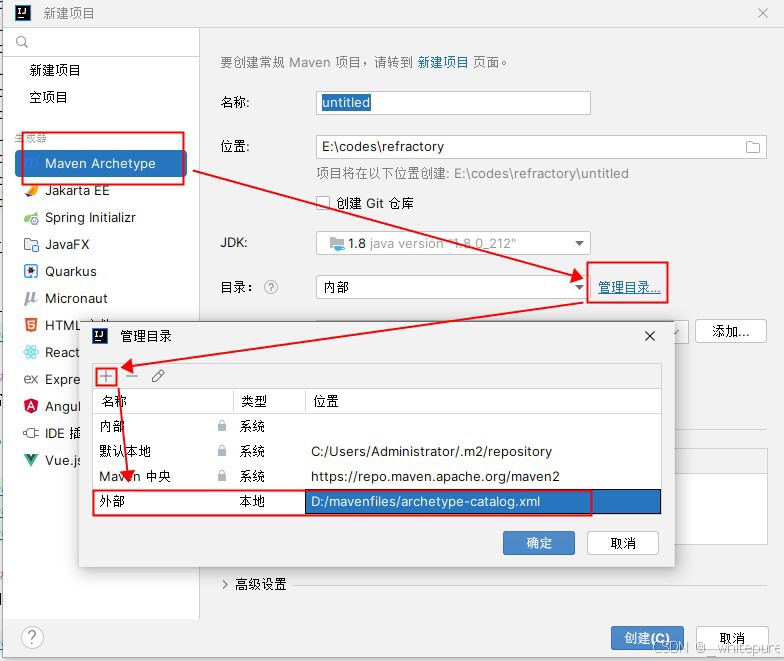Select 空项目 in the sidebar
The height and width of the screenshot is (661, 784).
pos(48,98)
